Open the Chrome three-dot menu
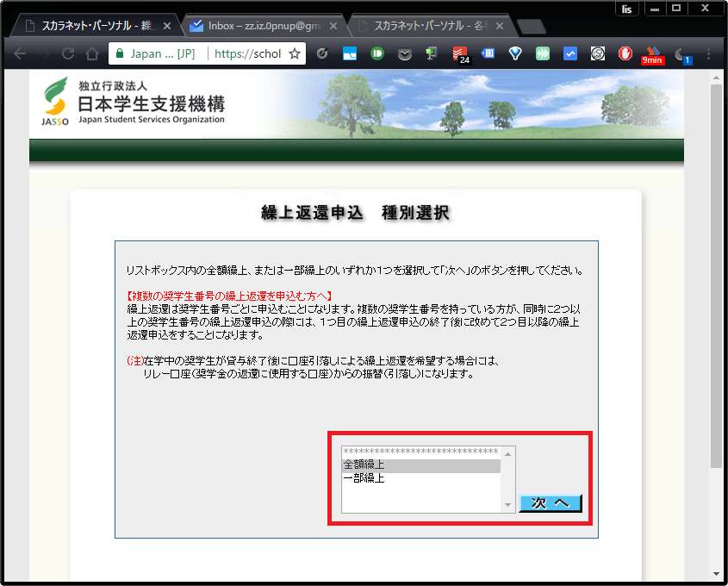The height and width of the screenshot is (586, 728). (x=708, y=54)
